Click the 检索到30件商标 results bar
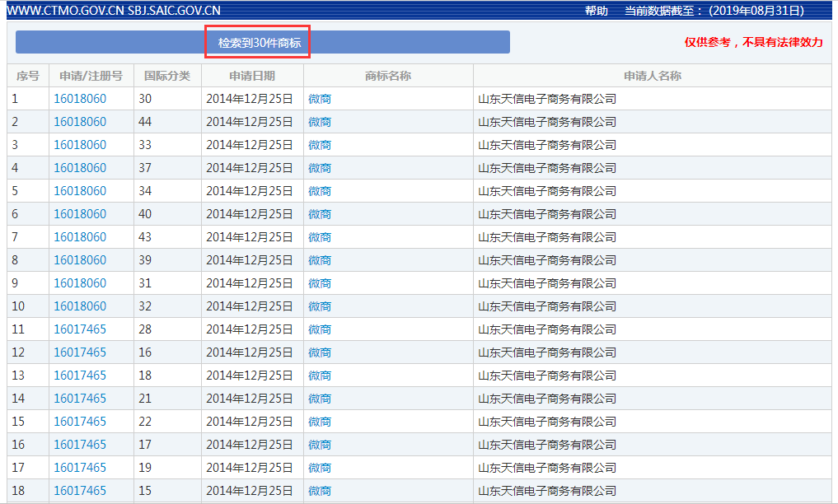This screenshot has width=838, height=504. (262, 42)
